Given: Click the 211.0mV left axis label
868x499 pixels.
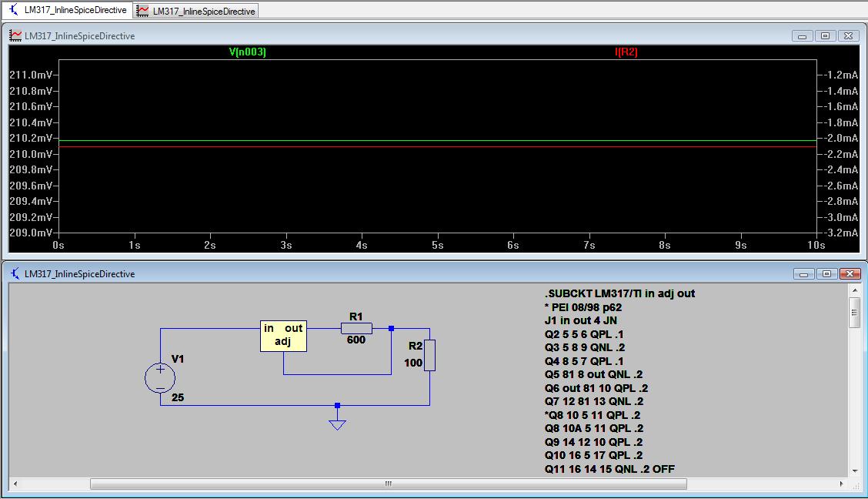Looking at the screenshot, I should pyautogui.click(x=31, y=75).
